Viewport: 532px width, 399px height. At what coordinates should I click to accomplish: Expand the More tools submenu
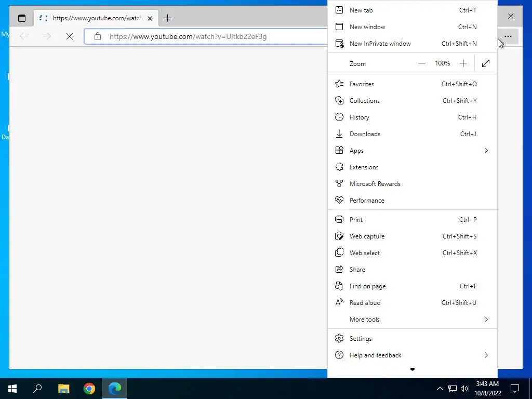click(x=412, y=320)
